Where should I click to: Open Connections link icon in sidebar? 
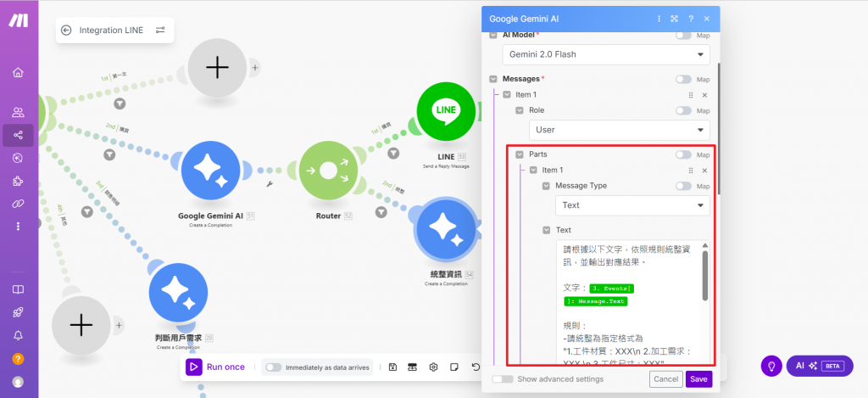18,204
